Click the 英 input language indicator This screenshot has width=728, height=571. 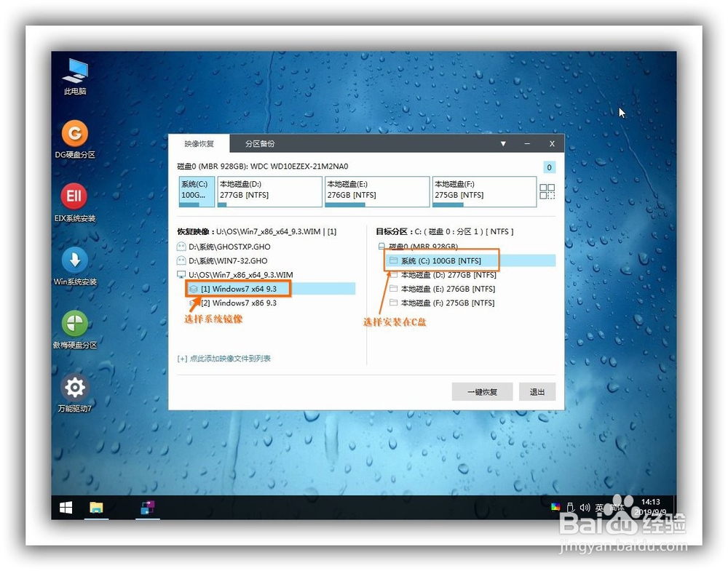pos(599,508)
